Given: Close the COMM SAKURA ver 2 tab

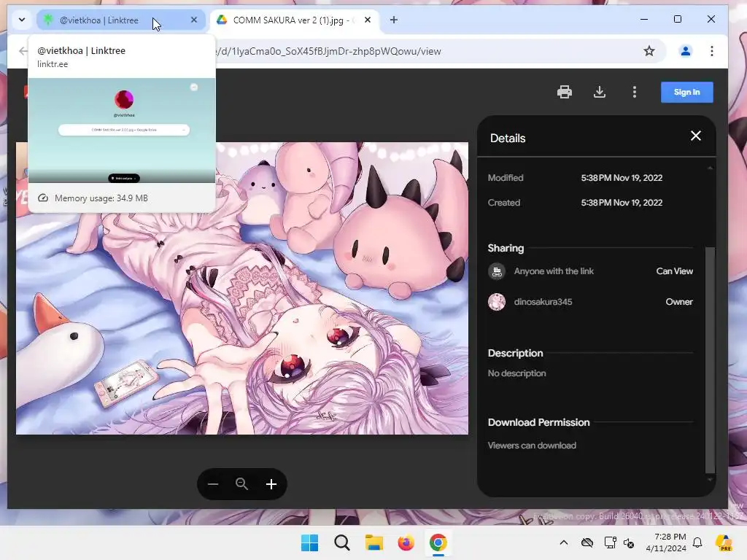Looking at the screenshot, I should coord(368,20).
